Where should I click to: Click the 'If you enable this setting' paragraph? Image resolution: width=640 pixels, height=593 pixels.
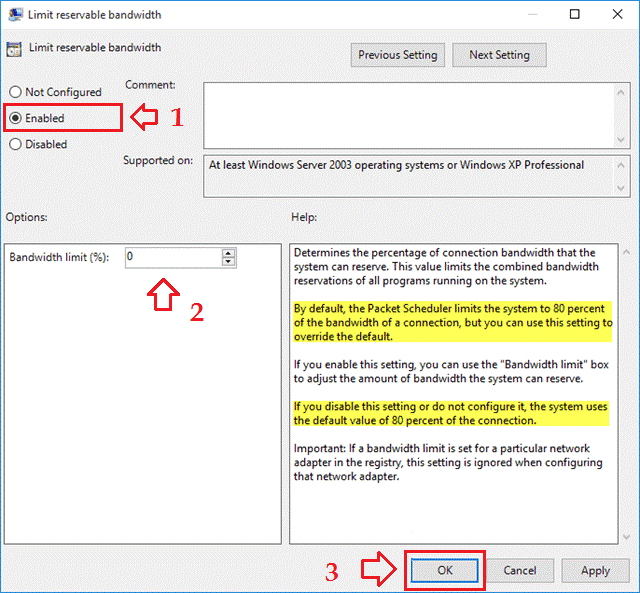point(451,371)
